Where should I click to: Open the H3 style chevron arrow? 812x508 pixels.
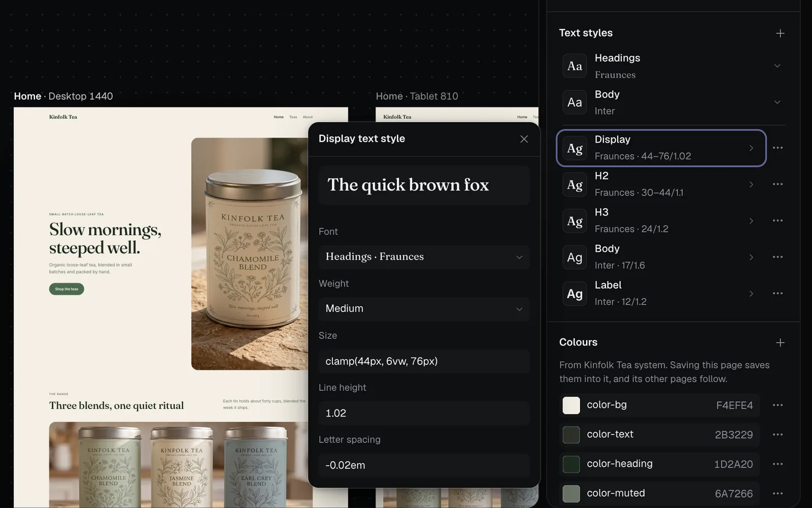(751, 221)
